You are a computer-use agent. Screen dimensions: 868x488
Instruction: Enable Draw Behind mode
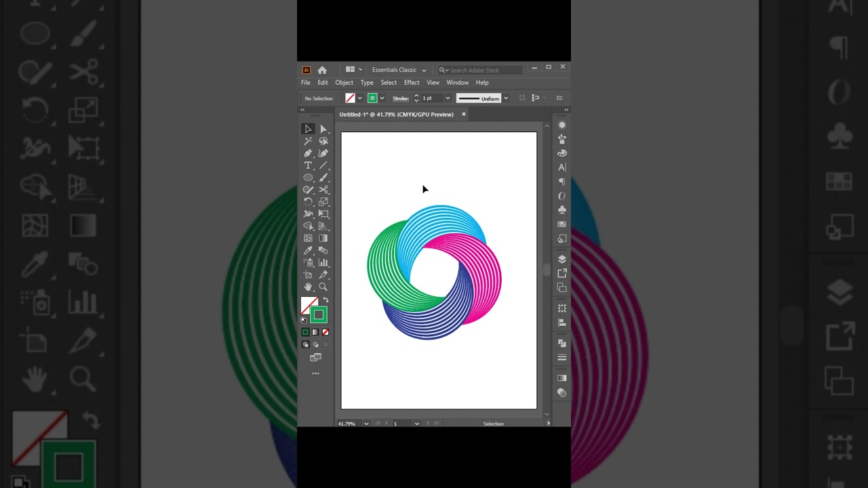[x=315, y=344]
